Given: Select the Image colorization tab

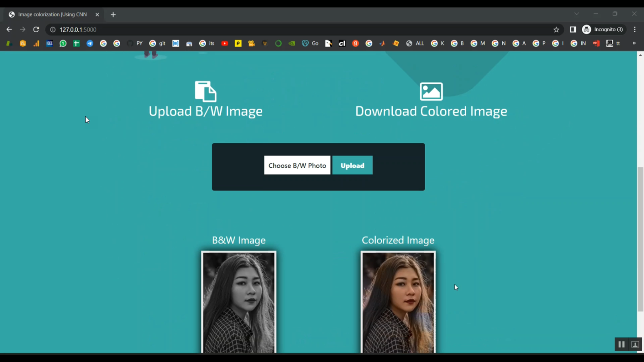Looking at the screenshot, I should click(52, 15).
